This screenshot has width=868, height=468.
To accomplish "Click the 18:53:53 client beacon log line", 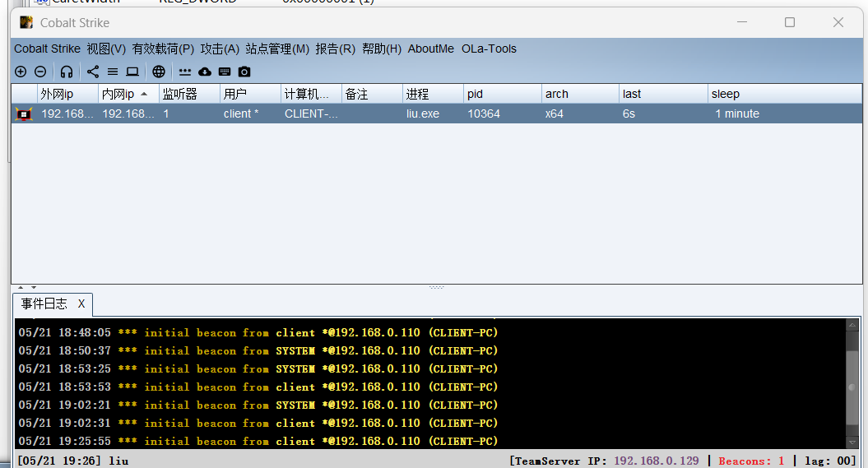I will tap(258, 387).
